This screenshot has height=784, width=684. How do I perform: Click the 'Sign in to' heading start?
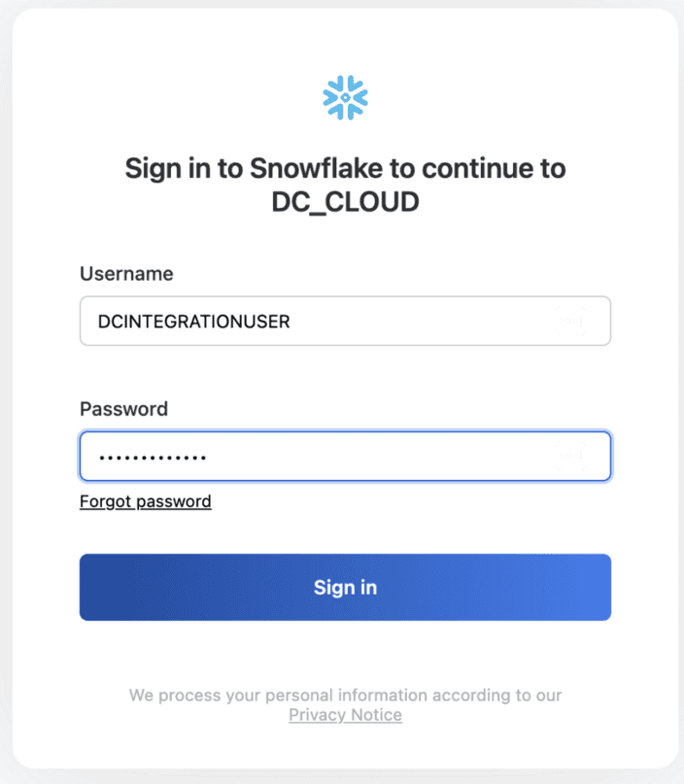point(184,168)
